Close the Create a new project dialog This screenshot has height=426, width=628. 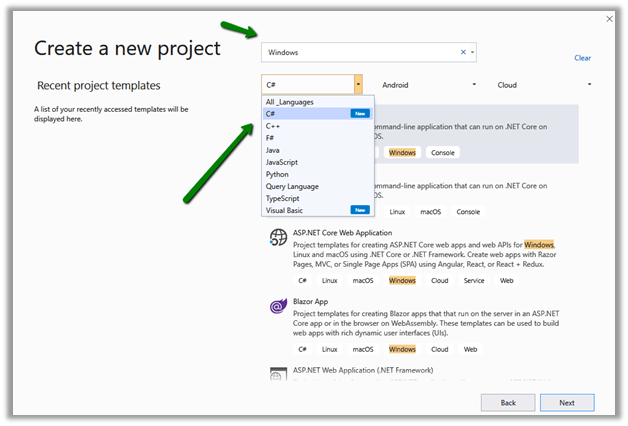click(x=609, y=19)
